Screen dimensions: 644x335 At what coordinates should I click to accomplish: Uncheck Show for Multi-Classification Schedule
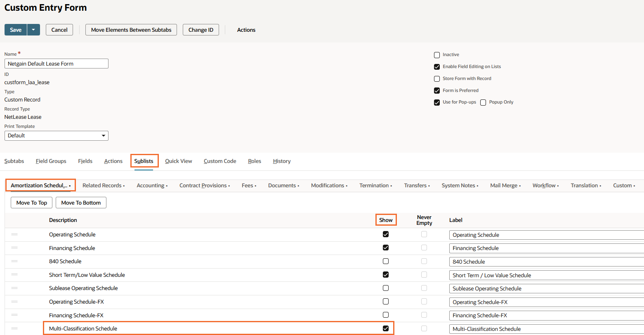pyautogui.click(x=386, y=328)
